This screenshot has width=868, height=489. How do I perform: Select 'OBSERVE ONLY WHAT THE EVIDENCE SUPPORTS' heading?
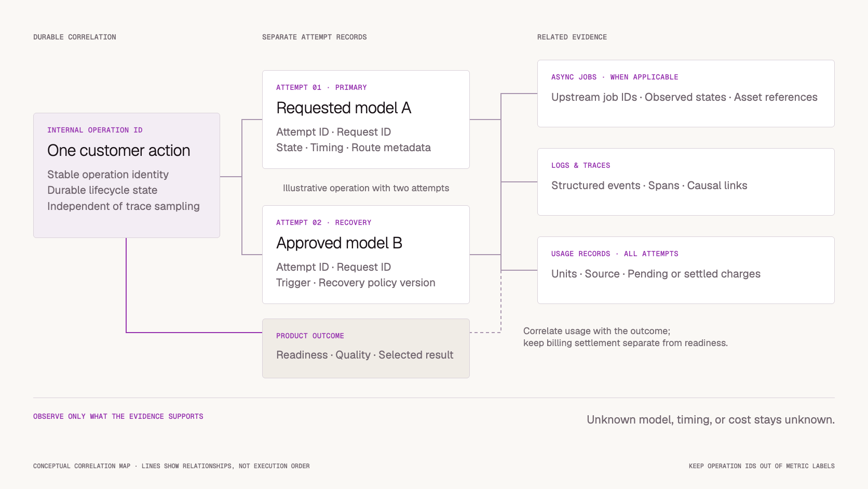coord(118,416)
